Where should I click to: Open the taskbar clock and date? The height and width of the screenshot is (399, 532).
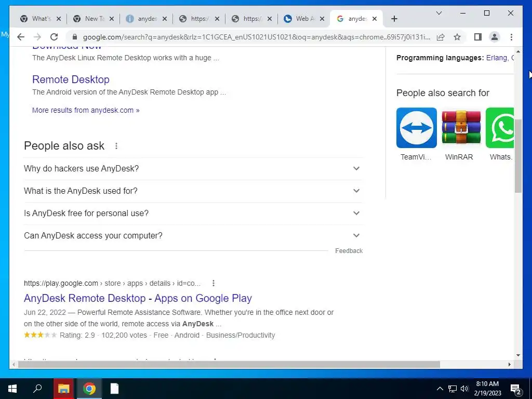pyautogui.click(x=487, y=389)
